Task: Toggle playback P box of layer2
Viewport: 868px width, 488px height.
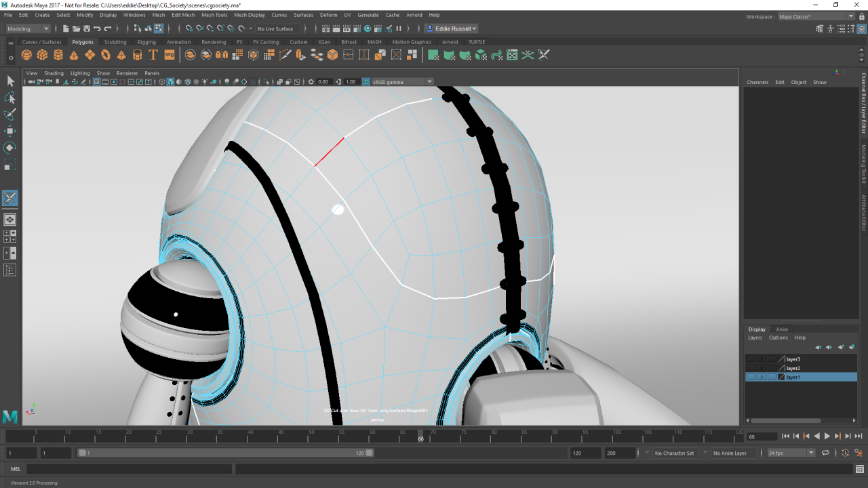Action: (x=762, y=368)
